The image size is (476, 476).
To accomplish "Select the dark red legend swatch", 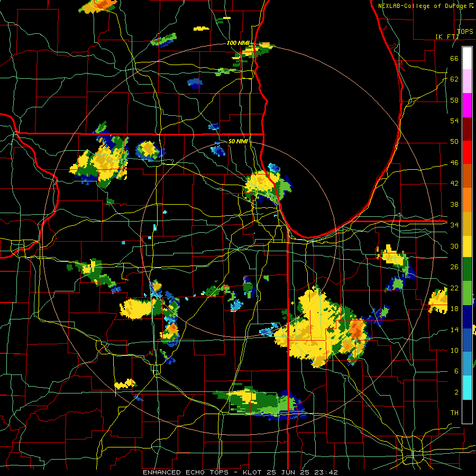I will [x=467, y=129].
